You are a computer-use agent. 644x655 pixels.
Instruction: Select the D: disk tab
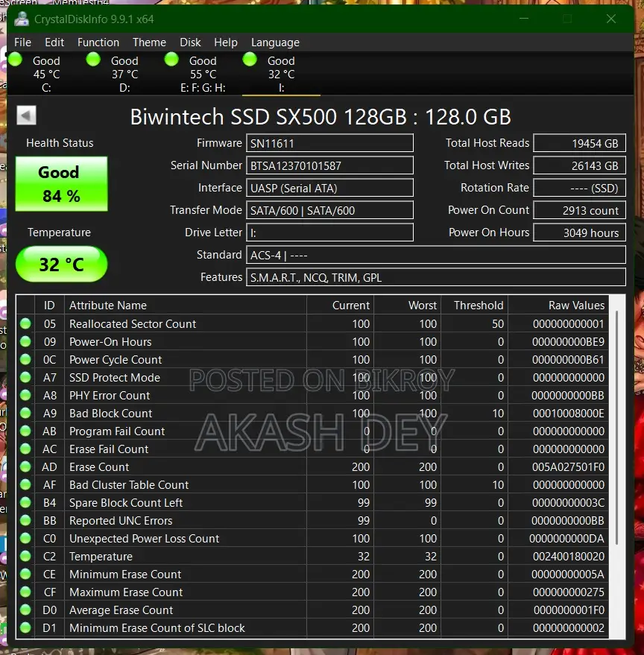pyautogui.click(x=124, y=74)
